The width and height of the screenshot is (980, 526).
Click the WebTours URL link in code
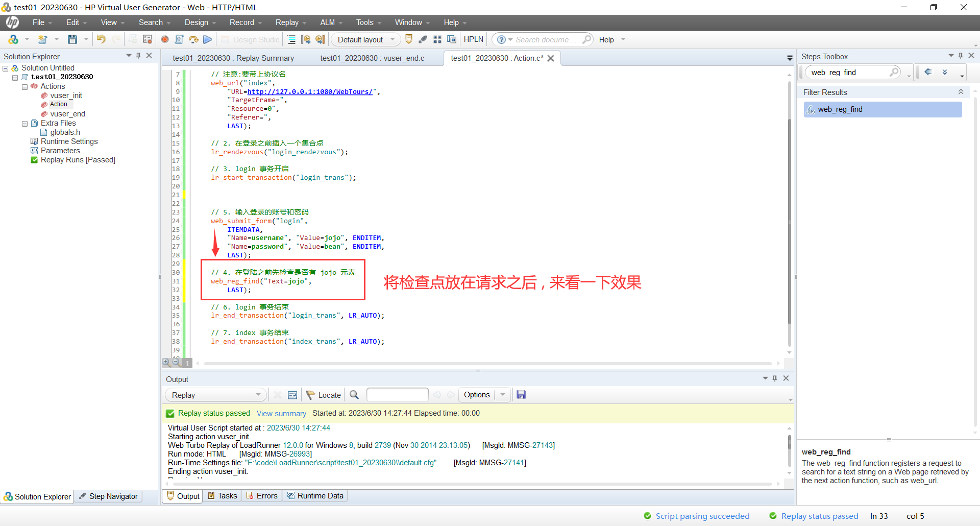(310, 92)
